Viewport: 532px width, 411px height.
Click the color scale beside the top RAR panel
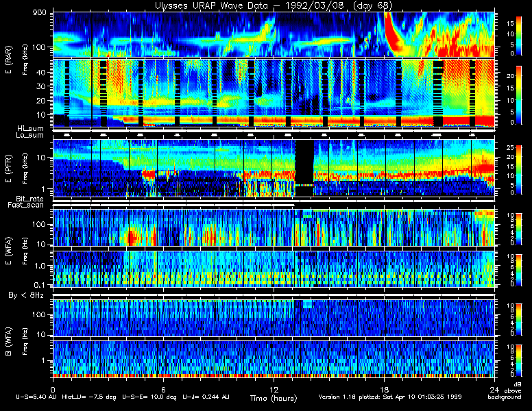point(519,36)
